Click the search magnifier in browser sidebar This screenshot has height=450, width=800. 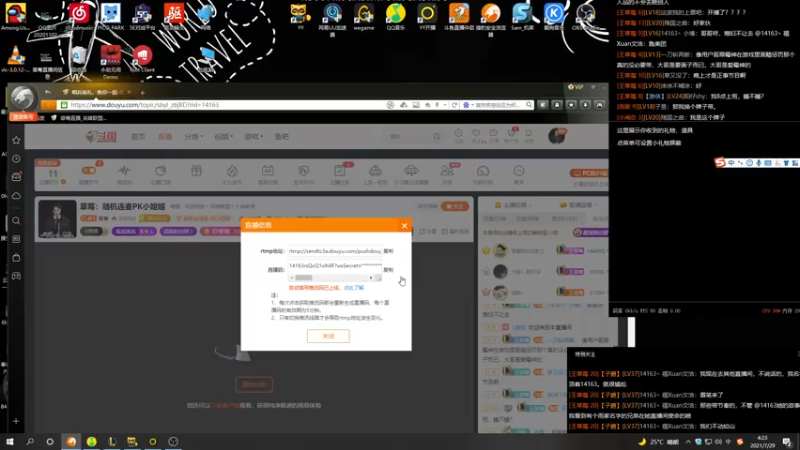16,220
